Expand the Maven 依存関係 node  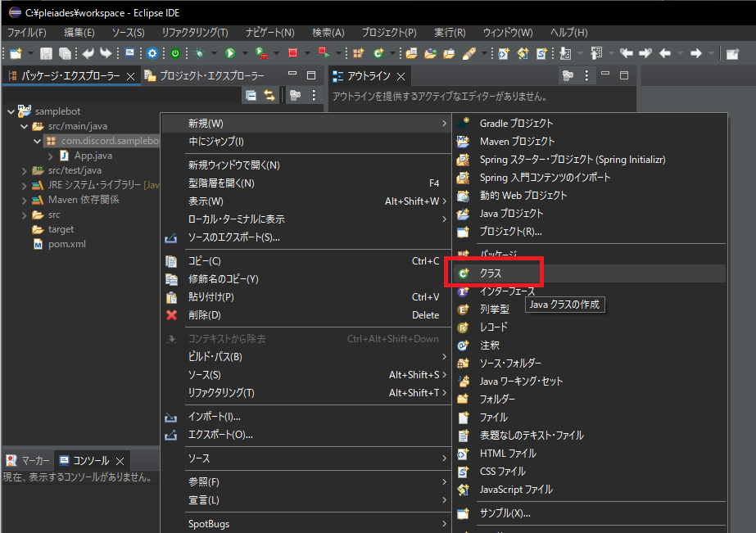pos(24,200)
